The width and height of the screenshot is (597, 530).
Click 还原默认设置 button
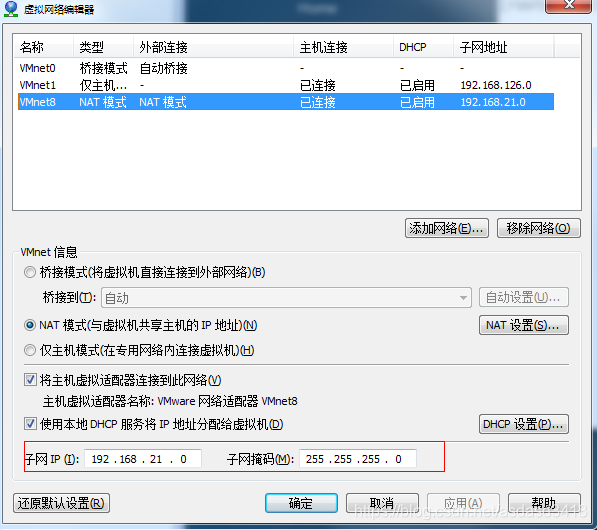[61, 503]
